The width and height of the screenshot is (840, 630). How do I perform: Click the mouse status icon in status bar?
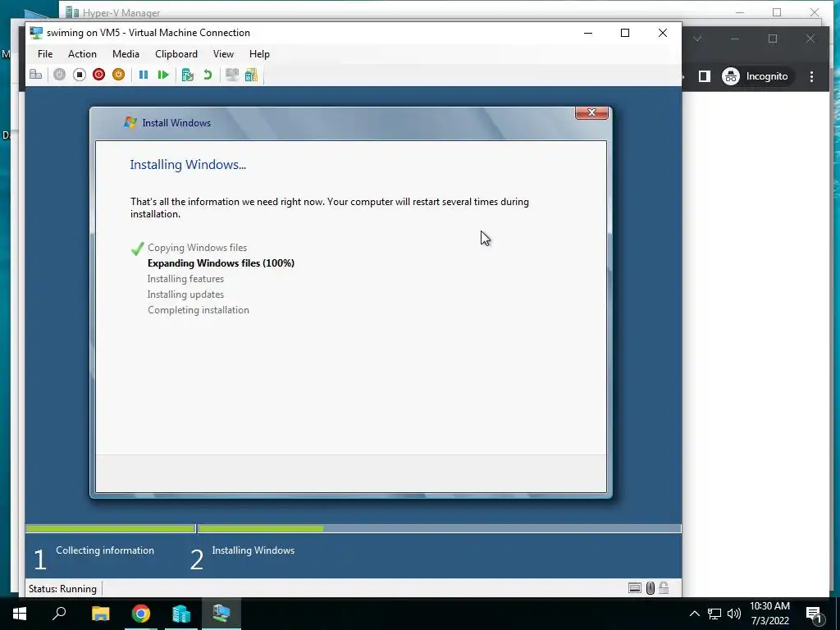[650, 588]
